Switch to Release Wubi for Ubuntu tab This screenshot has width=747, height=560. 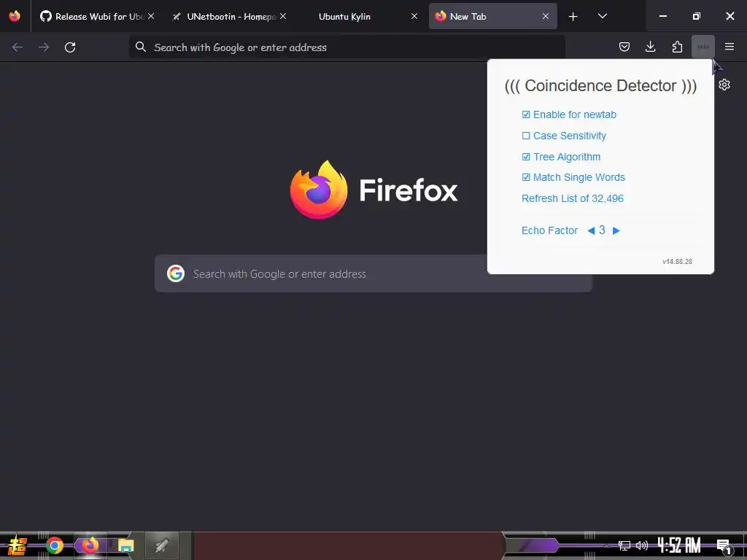click(97, 16)
